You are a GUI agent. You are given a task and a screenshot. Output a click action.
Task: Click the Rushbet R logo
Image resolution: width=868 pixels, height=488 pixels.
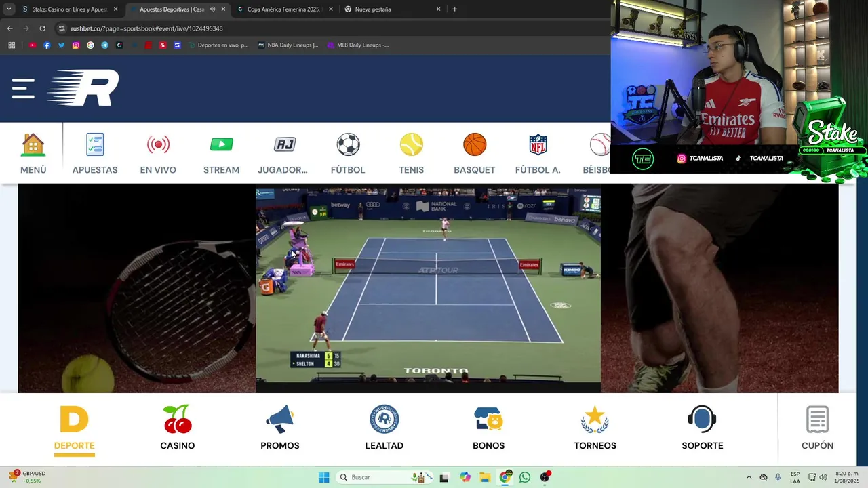coord(83,88)
